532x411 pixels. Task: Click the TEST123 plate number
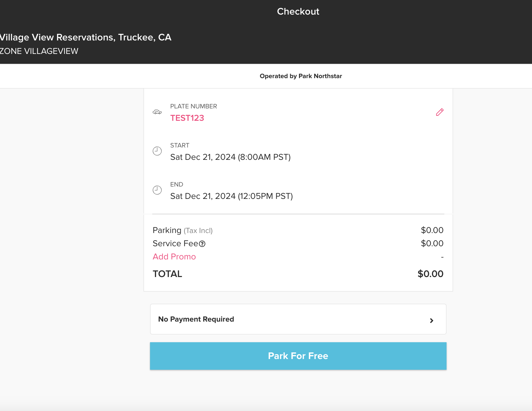click(x=187, y=118)
